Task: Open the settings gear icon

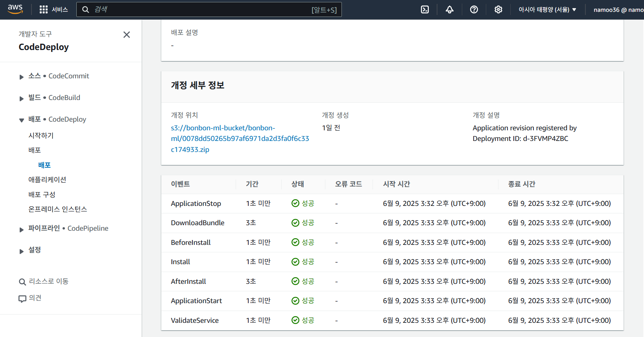Action: pos(498,9)
